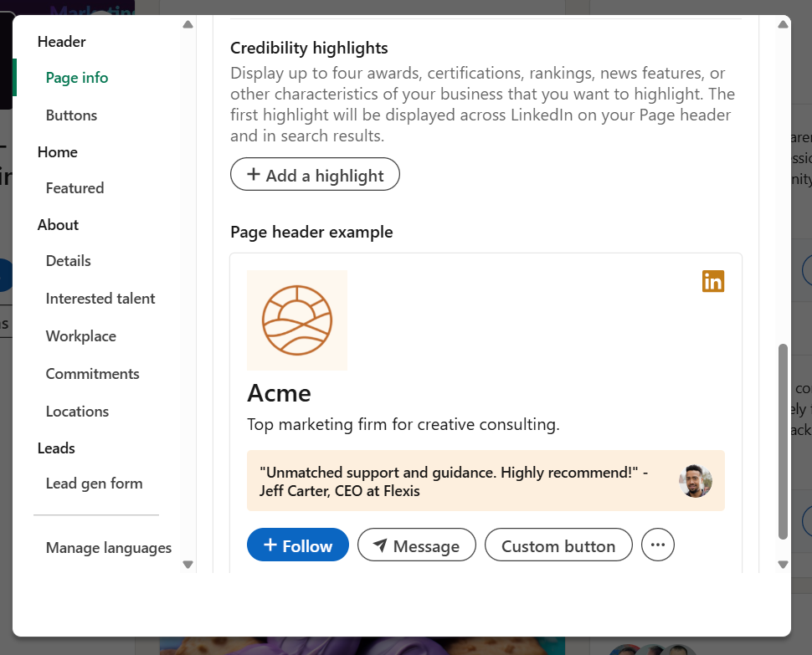
Task: Click the Custom button
Action: (558, 545)
